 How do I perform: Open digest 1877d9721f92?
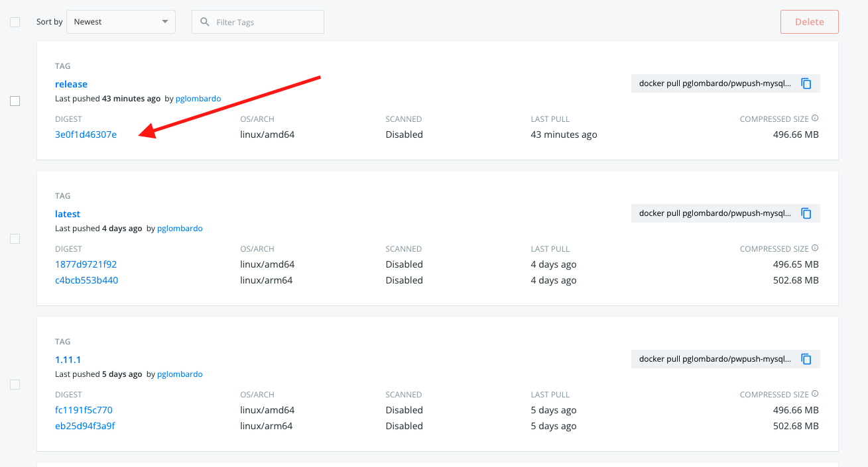pos(86,264)
